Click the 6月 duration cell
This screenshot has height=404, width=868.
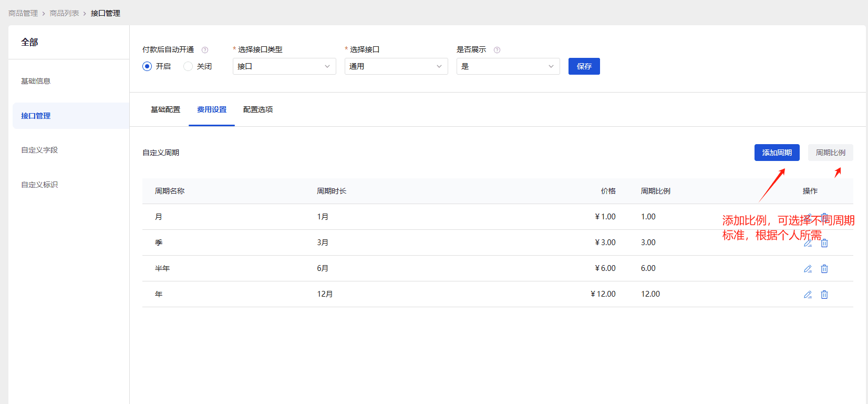click(323, 268)
